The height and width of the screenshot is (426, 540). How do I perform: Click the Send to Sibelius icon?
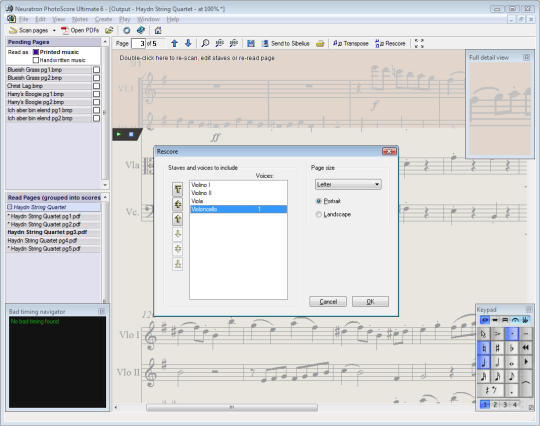[264, 43]
